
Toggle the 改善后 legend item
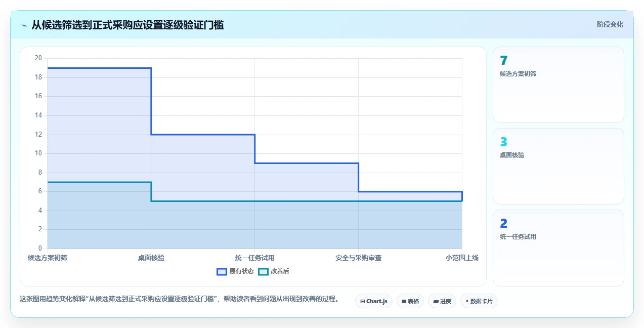click(274, 271)
